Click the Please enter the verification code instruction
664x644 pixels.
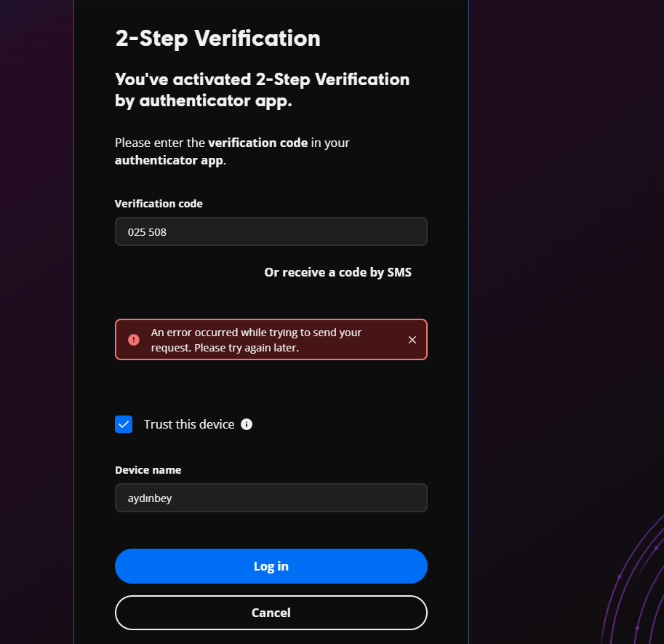coord(232,151)
